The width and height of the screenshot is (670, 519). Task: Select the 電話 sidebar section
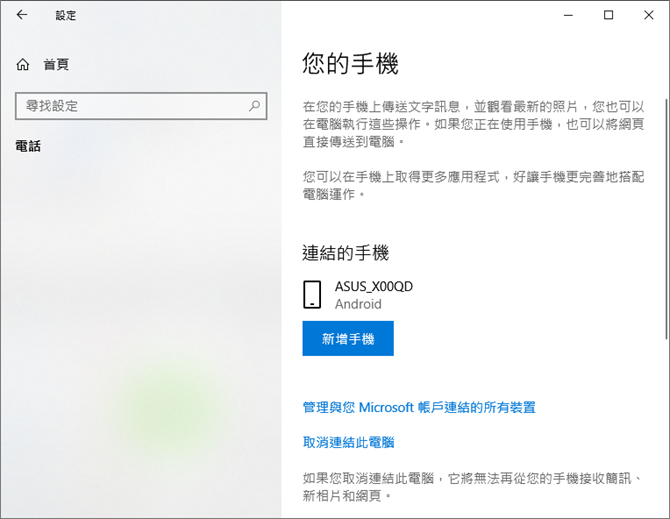(x=28, y=146)
